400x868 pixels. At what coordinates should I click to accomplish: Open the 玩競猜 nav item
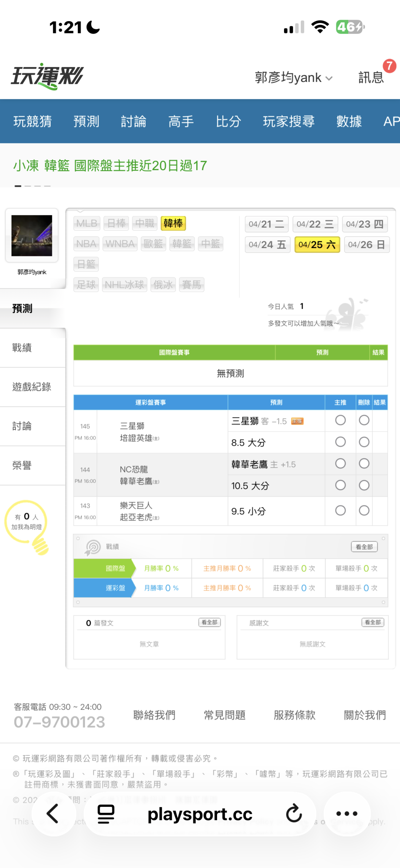(33, 121)
